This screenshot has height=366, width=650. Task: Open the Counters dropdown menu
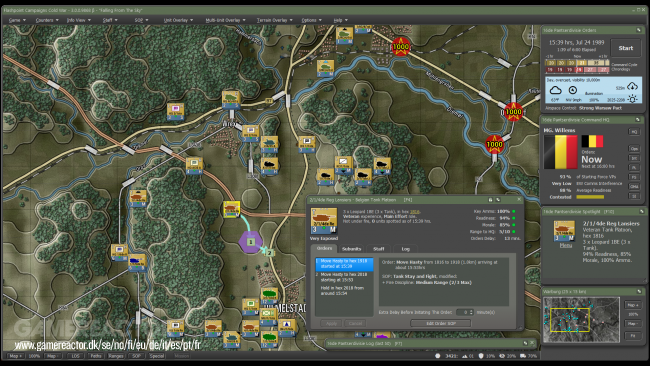47,20
